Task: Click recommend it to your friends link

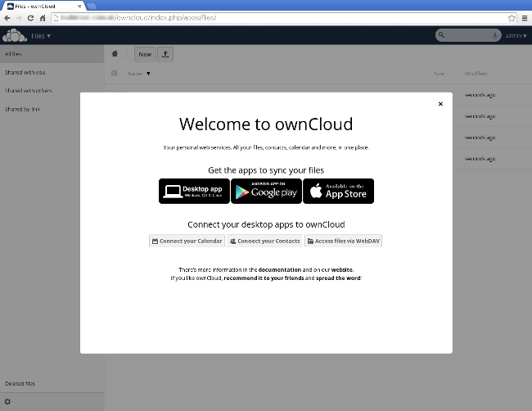Action: pyautogui.click(x=264, y=278)
